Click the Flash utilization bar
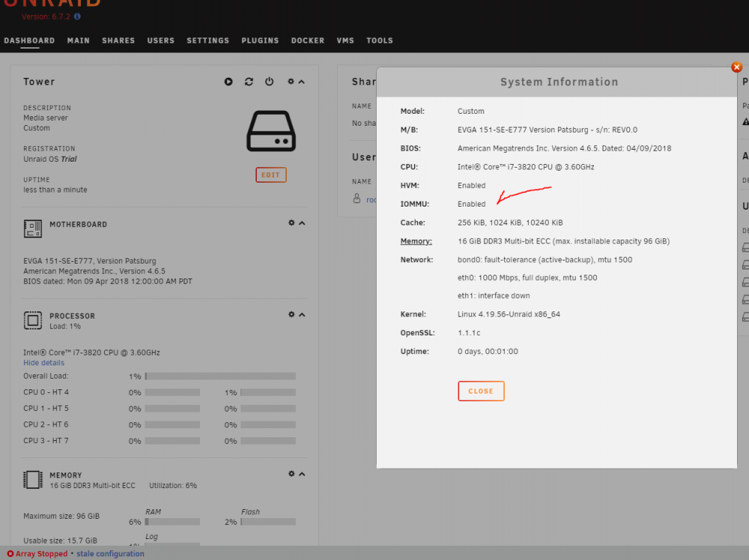This screenshot has height=560, width=749. [x=268, y=522]
